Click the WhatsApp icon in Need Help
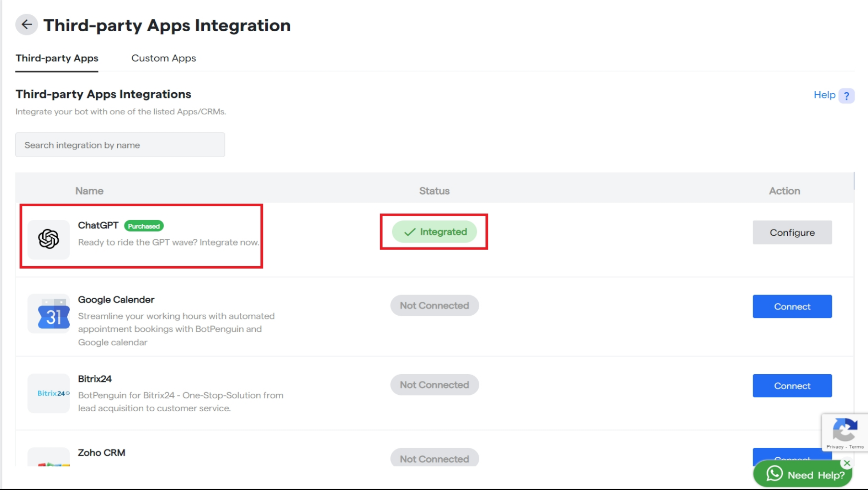The height and width of the screenshot is (490, 868). coord(774,474)
